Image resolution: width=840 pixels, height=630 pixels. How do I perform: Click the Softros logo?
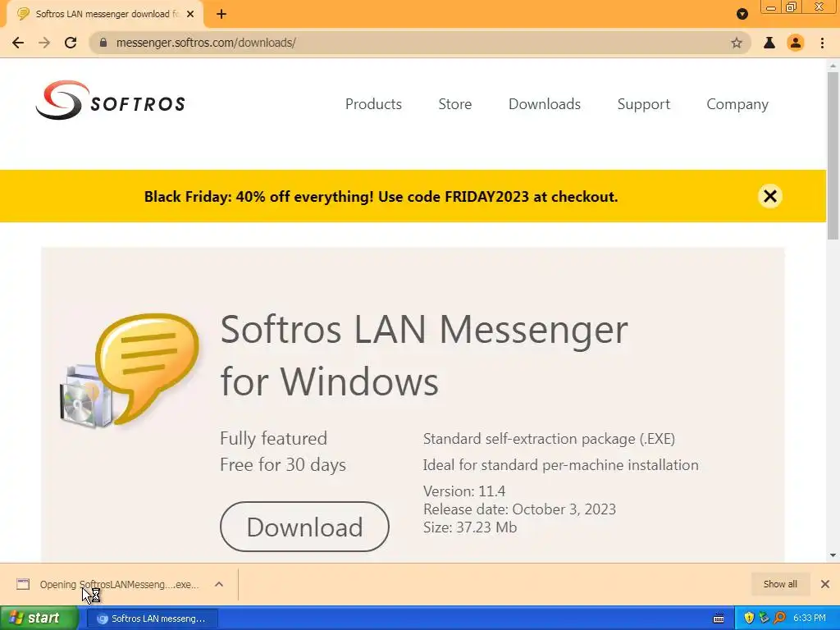[x=111, y=101]
